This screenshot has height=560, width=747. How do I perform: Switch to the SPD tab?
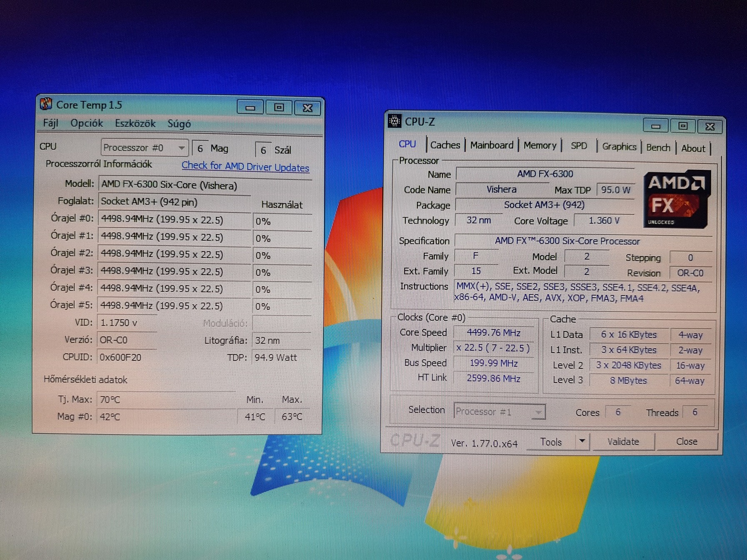[x=579, y=146]
